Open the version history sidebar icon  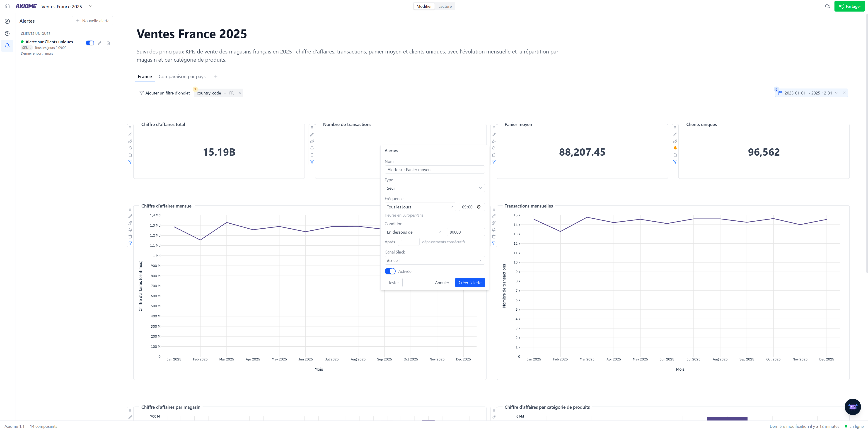click(x=7, y=33)
